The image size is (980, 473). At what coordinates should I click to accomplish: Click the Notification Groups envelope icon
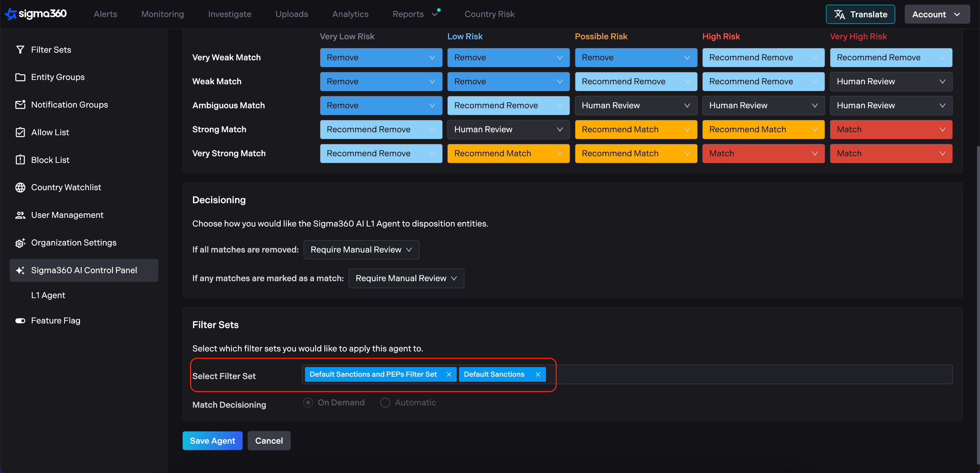pos(20,105)
